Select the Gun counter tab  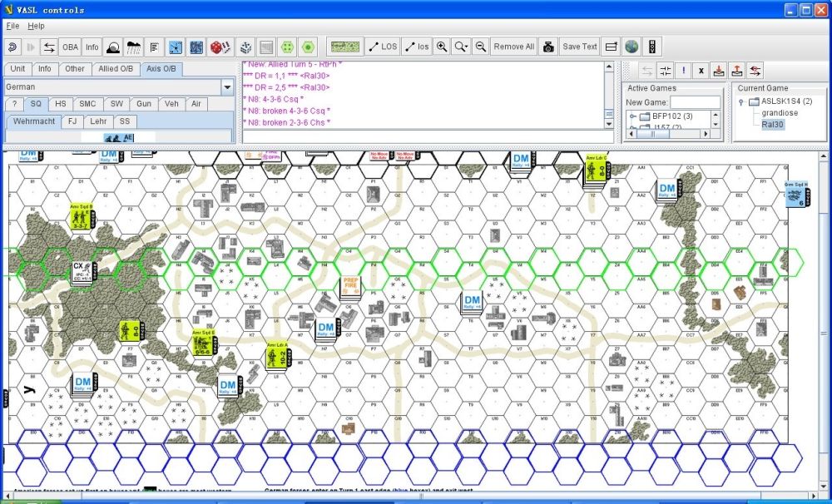click(144, 104)
